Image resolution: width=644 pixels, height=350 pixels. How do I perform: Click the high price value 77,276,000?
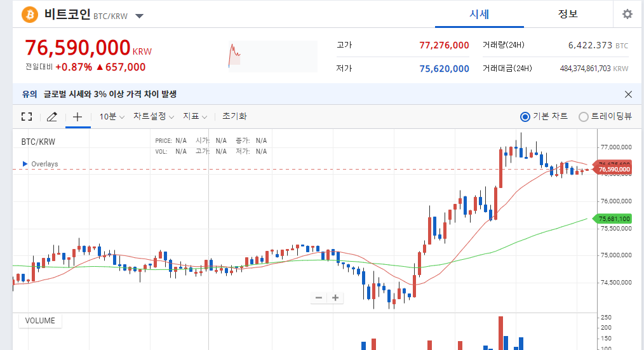[x=444, y=45]
